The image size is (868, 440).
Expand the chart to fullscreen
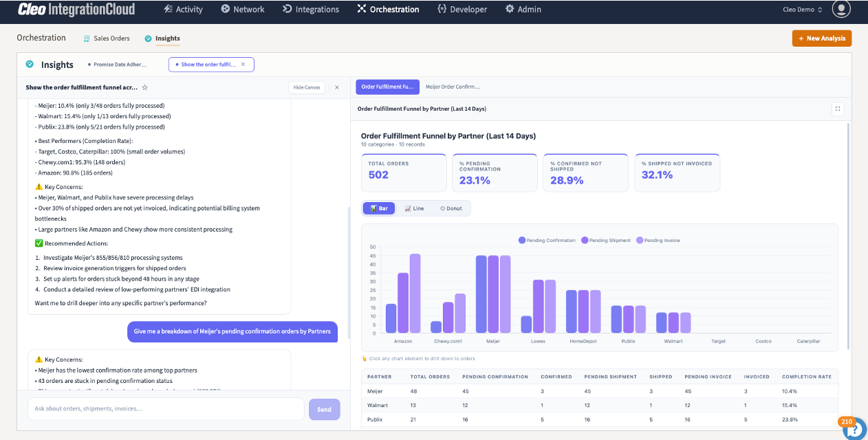click(838, 109)
